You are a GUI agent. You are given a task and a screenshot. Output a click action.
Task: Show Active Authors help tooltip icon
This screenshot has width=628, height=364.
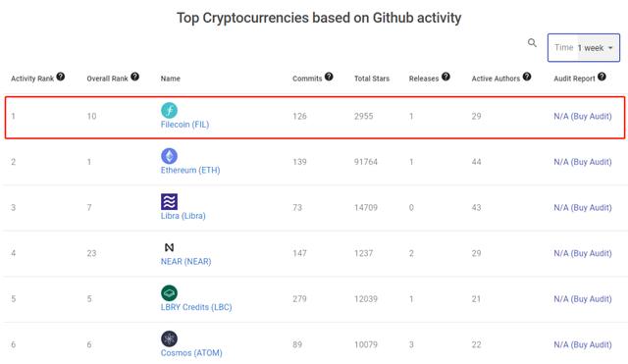click(x=527, y=77)
